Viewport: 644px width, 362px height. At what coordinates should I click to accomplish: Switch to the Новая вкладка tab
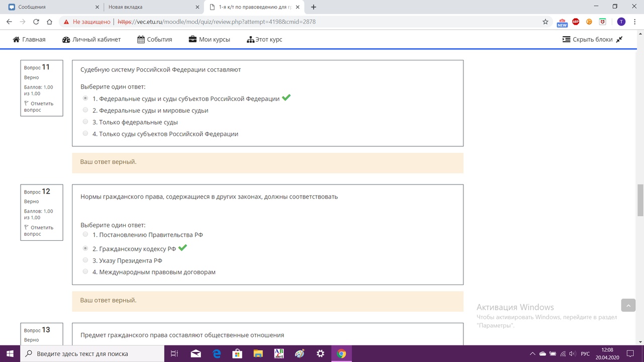[x=153, y=7]
